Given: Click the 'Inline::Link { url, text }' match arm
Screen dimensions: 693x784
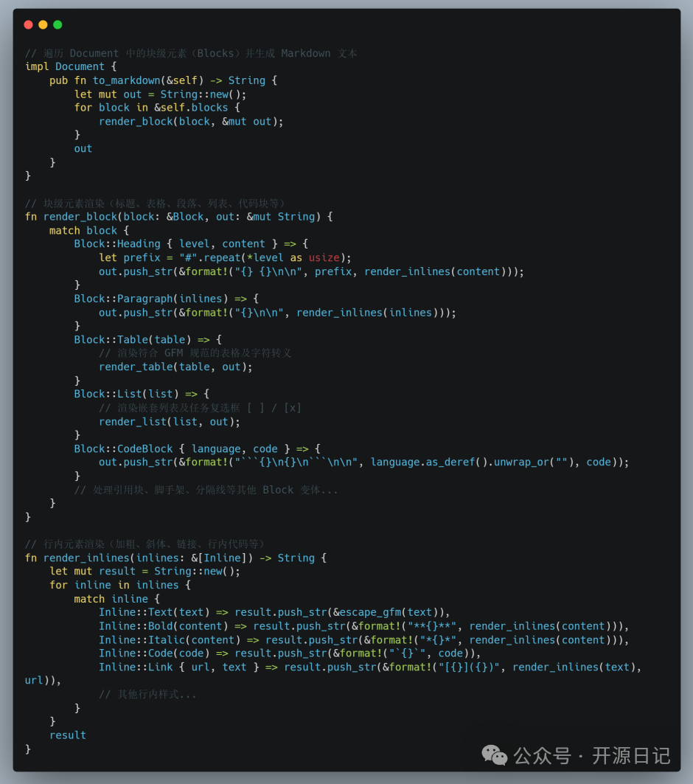Looking at the screenshot, I should coord(370,667).
